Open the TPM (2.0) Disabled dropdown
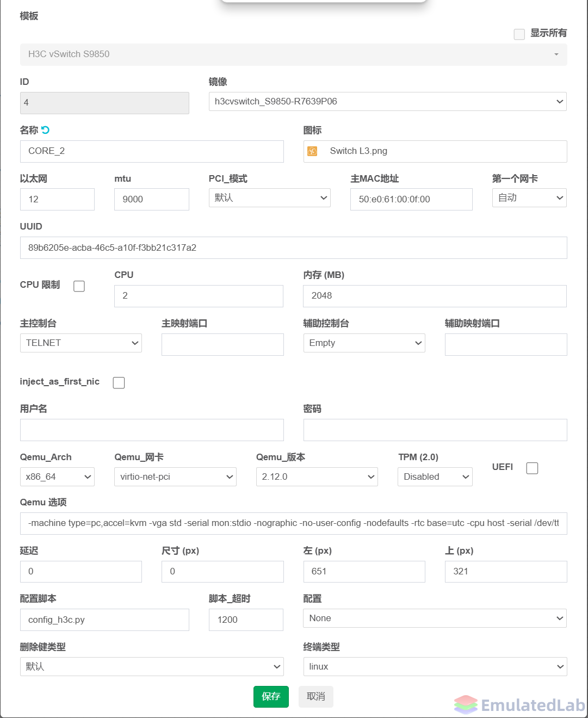588x718 pixels. (435, 477)
